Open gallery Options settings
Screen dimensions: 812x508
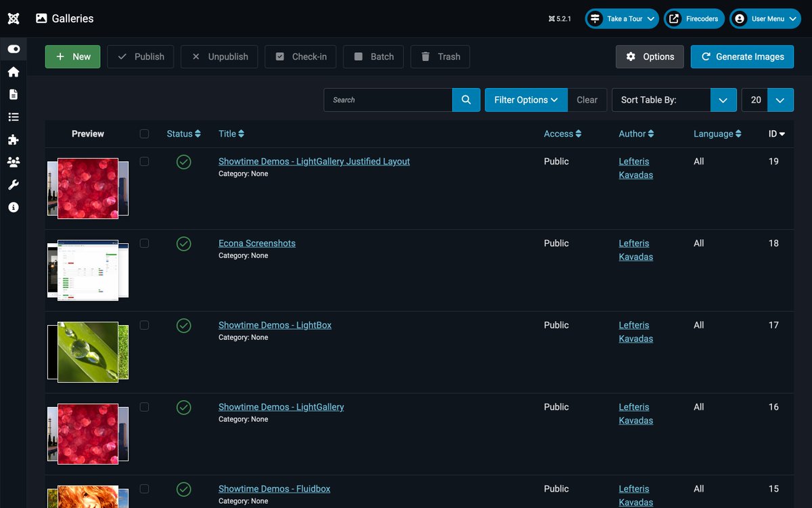650,57
